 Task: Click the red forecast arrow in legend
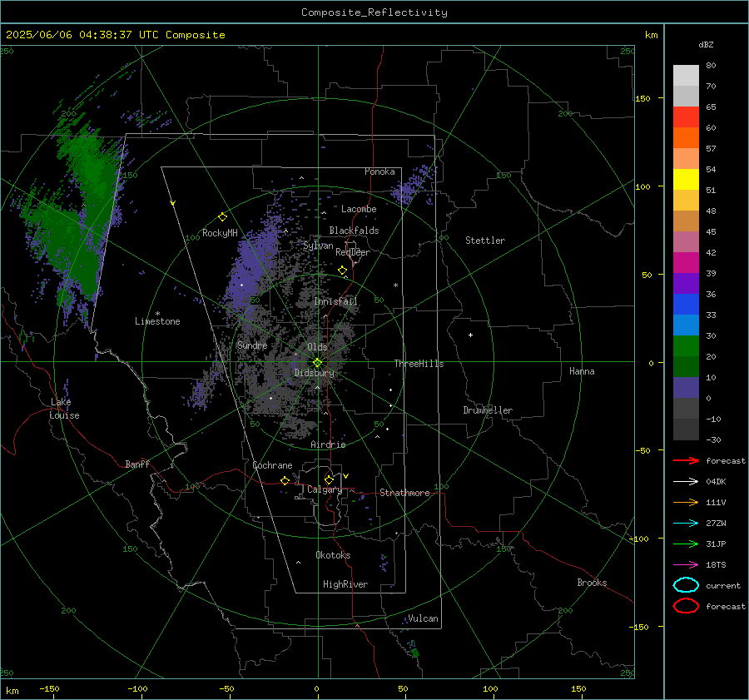tap(686, 460)
